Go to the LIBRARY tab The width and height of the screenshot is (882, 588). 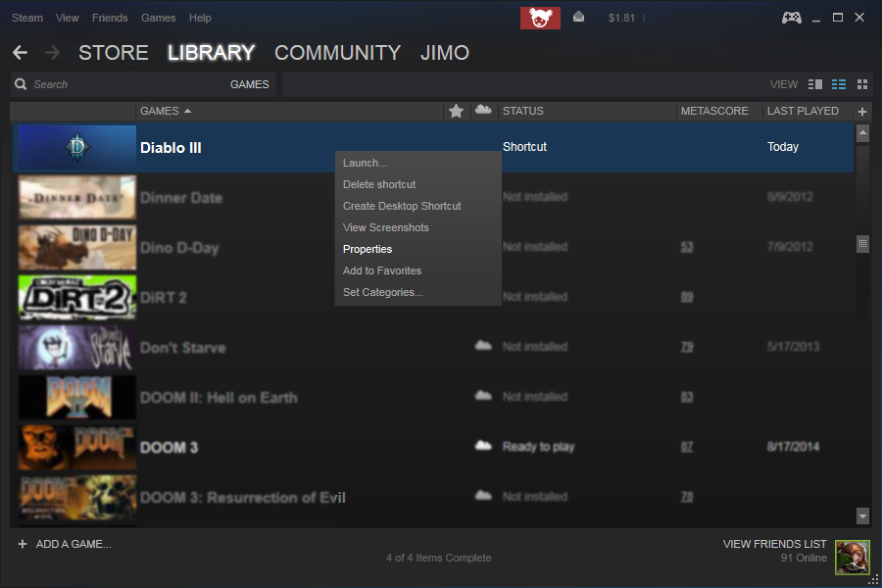pos(211,53)
